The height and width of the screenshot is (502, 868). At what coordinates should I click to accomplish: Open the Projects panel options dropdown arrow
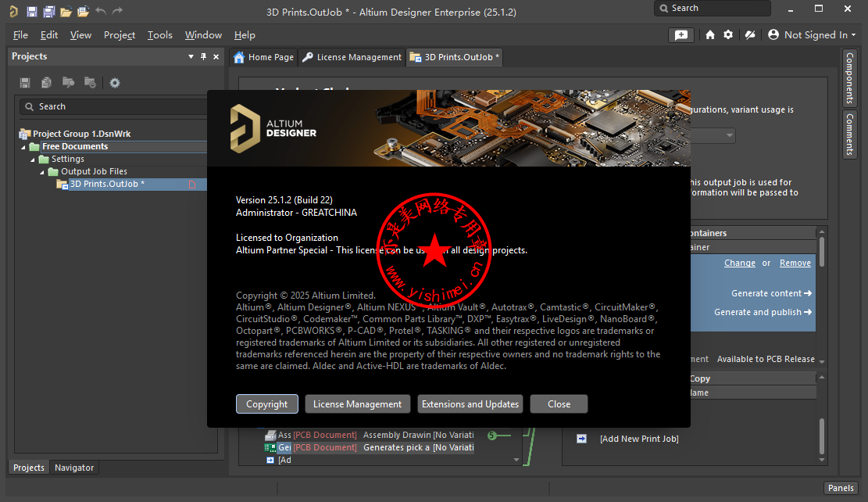[x=191, y=56]
